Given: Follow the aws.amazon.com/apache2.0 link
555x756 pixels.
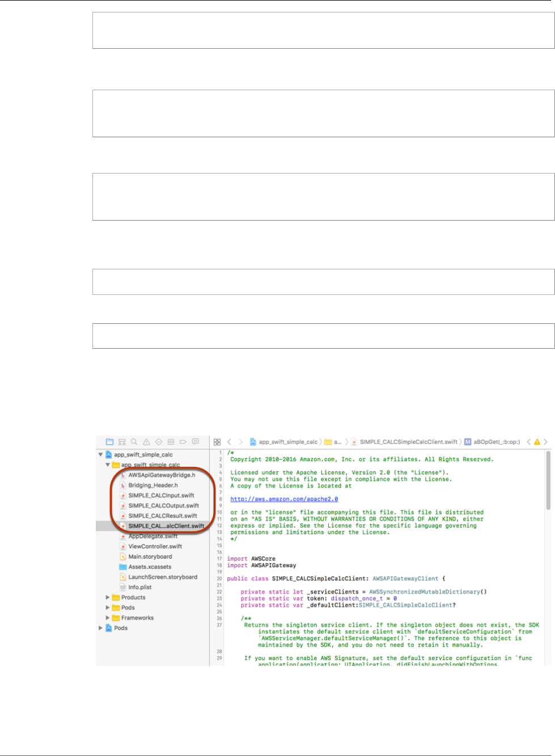Looking at the screenshot, I should (x=284, y=500).
